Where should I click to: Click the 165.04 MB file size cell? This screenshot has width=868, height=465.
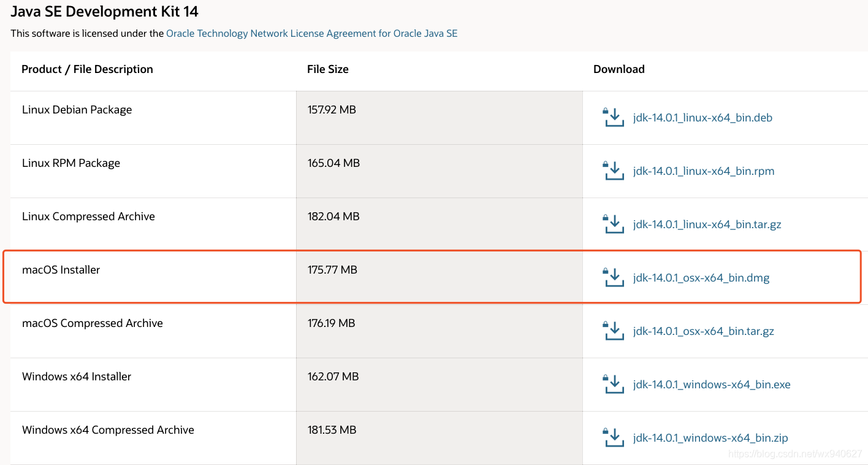click(x=439, y=171)
